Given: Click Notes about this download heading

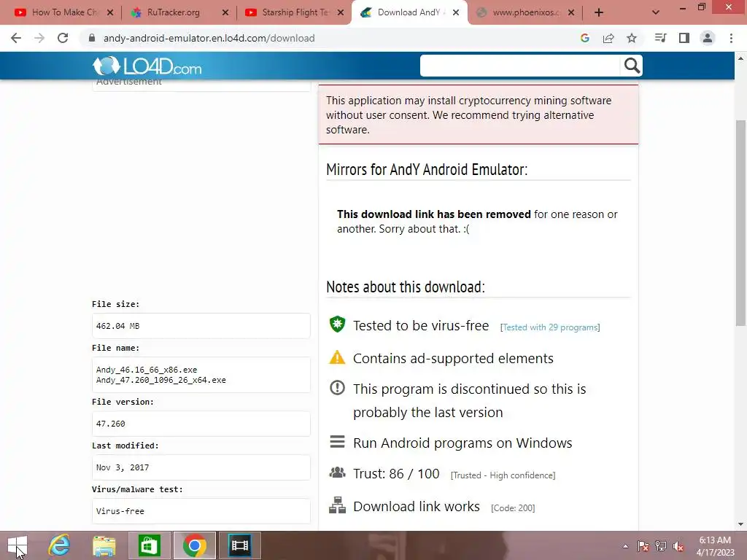Looking at the screenshot, I should 406,287.
